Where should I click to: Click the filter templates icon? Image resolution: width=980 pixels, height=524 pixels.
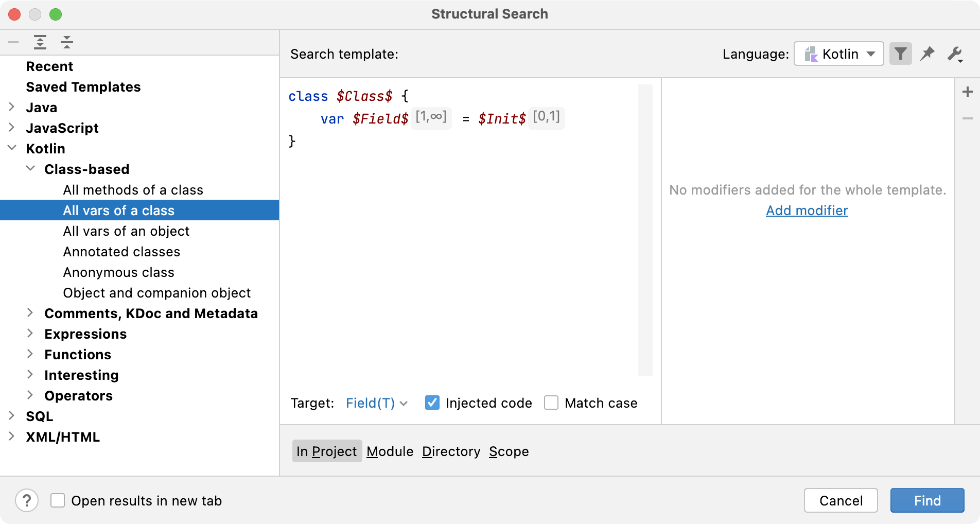(900, 54)
